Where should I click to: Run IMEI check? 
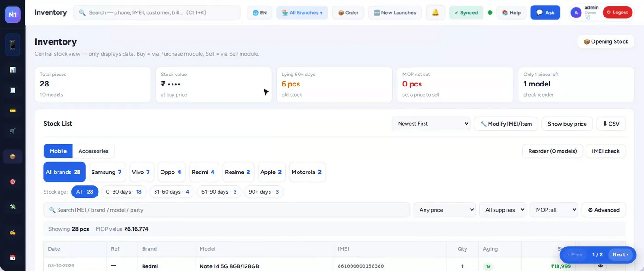[606, 151]
